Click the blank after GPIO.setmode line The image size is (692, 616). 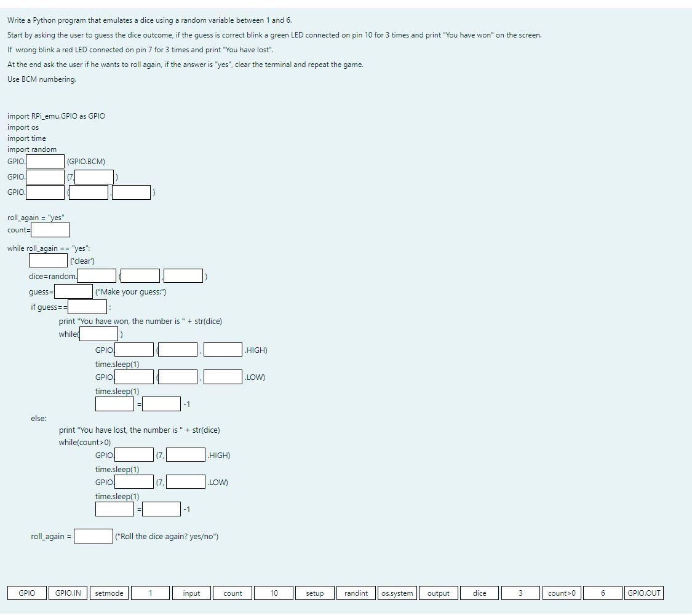pyautogui.click(x=44, y=161)
